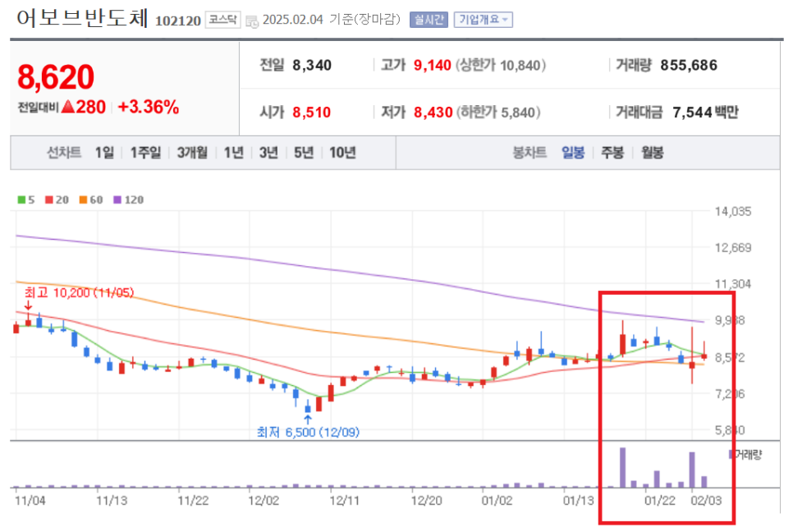Click the volume value 855,686
This screenshot has width=793, height=532.
click(x=689, y=65)
